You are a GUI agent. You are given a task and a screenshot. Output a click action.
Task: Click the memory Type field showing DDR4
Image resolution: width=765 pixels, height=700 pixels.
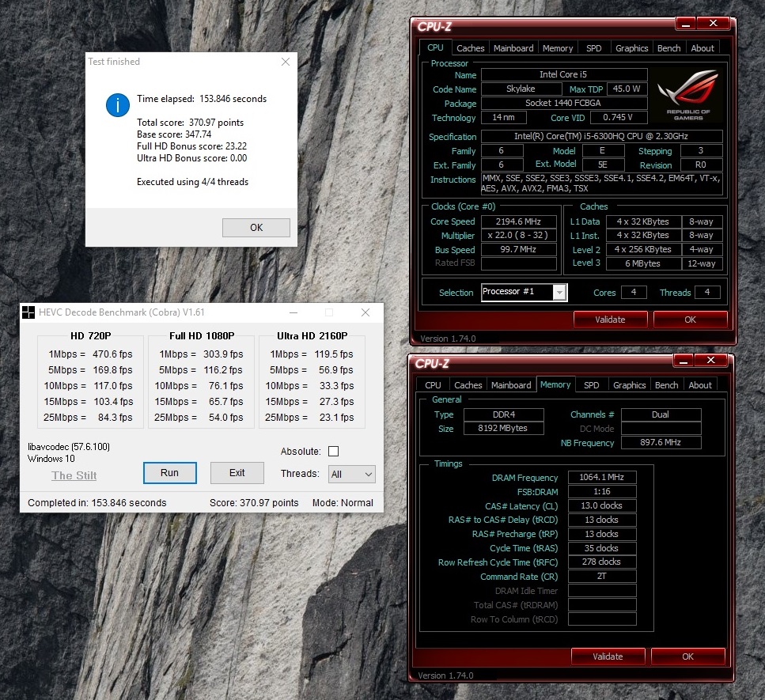coord(503,414)
